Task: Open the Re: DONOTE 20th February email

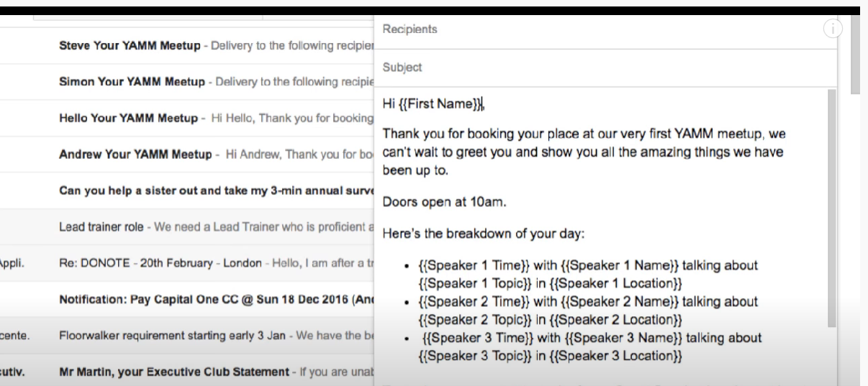Action: coord(216,263)
